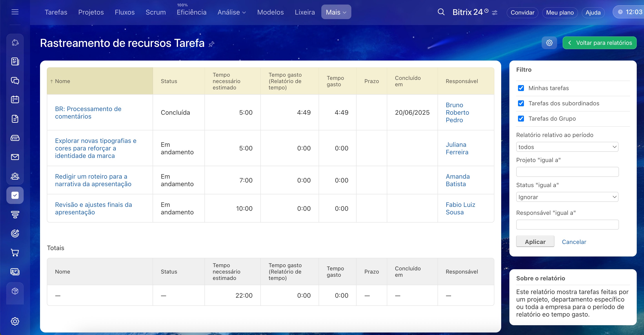Open the mail envelope icon in the sidebar

[x=15, y=157]
